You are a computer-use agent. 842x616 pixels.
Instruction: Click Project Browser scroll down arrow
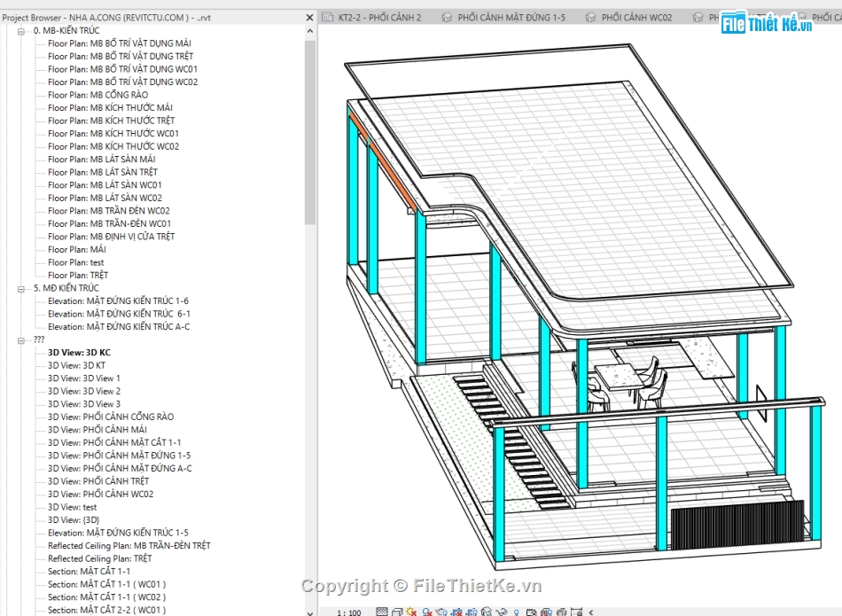(310, 612)
